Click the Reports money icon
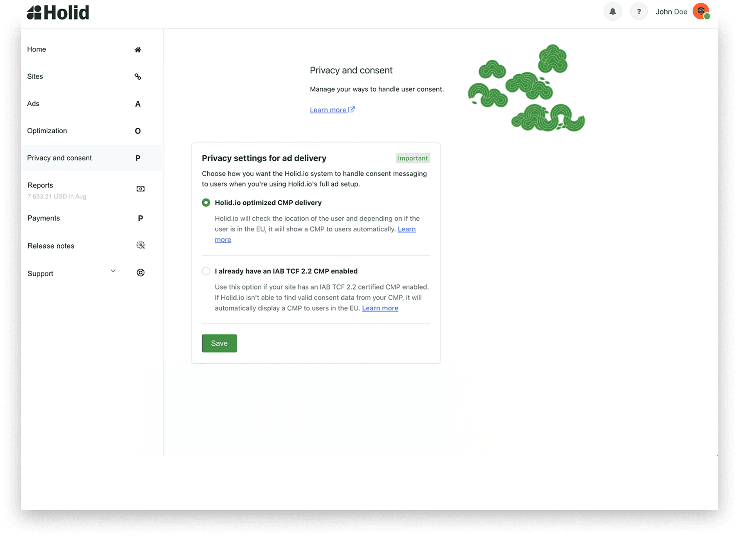The height and width of the screenshot is (560, 739). tap(141, 189)
